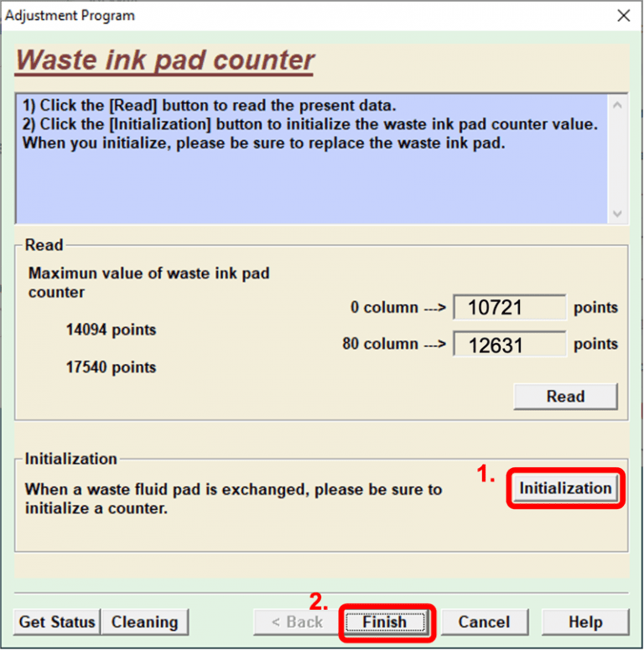Select the 17540 points value

click(111, 367)
